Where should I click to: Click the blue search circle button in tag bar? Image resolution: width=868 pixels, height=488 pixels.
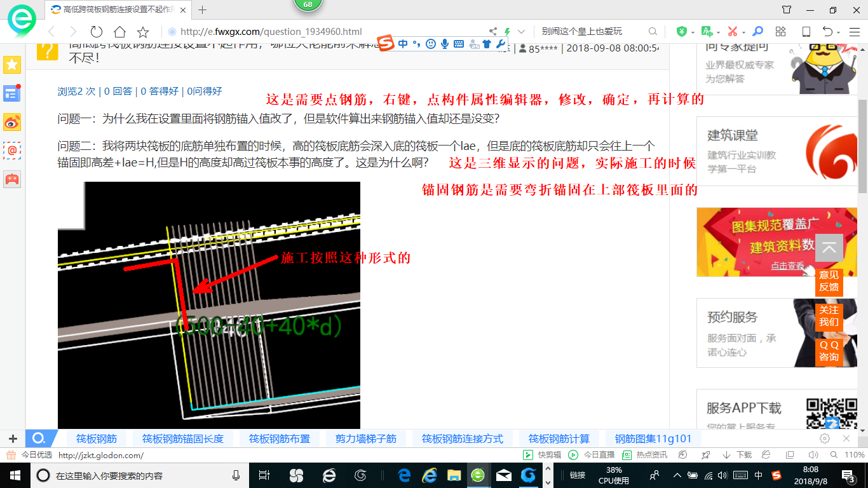[x=38, y=438]
